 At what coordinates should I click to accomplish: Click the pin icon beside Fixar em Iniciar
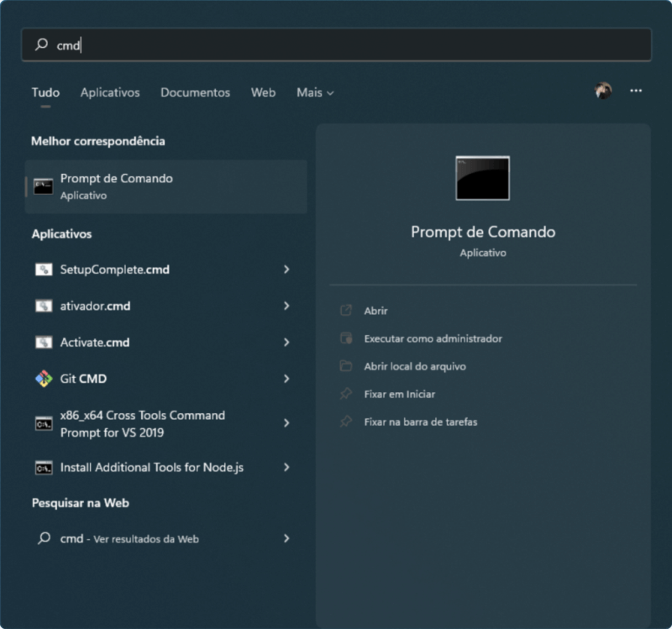(x=346, y=394)
